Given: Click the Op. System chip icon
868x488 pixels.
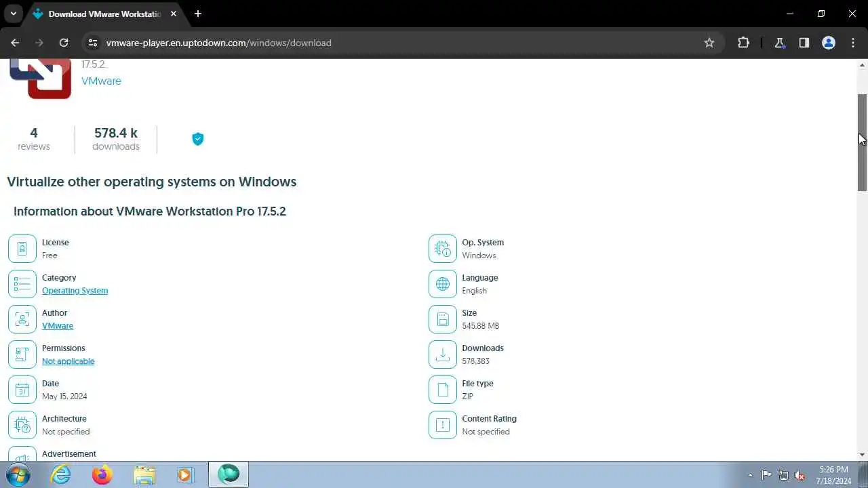Looking at the screenshot, I should click(443, 249).
